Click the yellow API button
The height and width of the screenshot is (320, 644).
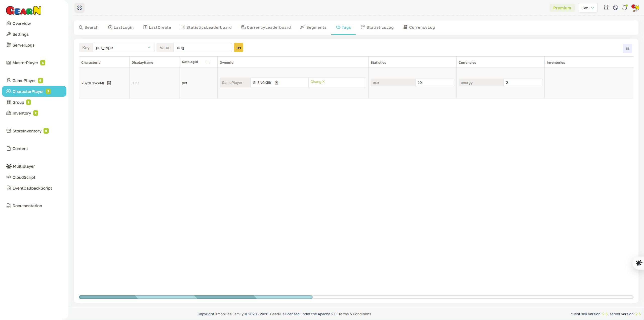[x=238, y=47]
